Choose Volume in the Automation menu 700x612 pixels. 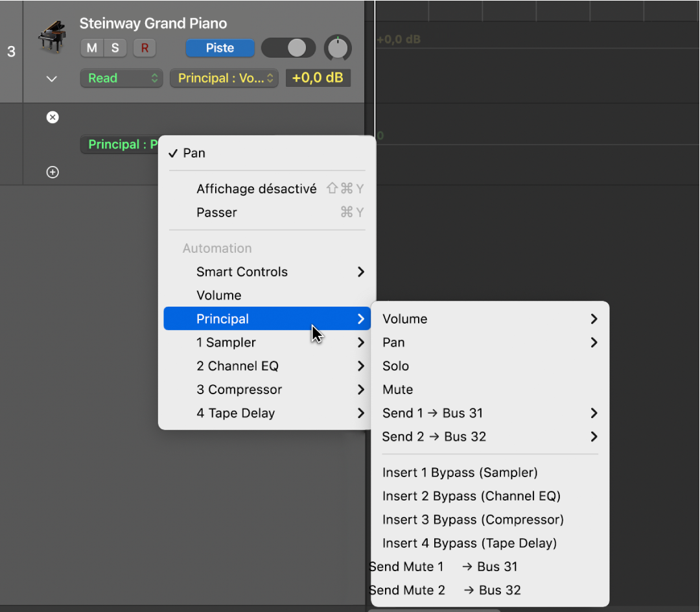click(219, 295)
